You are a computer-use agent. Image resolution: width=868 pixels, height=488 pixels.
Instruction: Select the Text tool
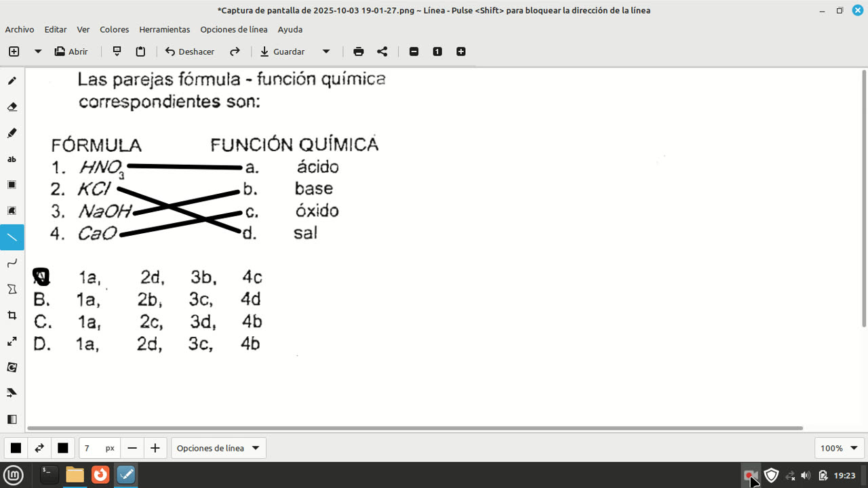click(12, 159)
